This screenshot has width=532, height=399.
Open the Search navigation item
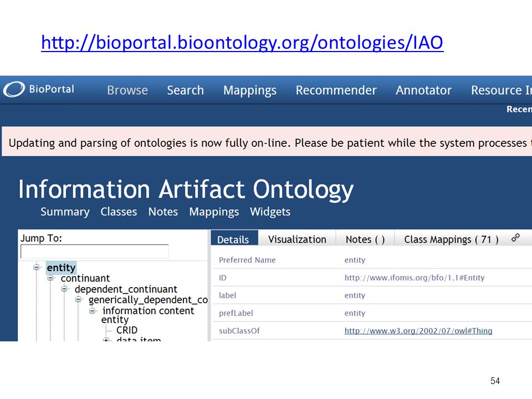185,90
